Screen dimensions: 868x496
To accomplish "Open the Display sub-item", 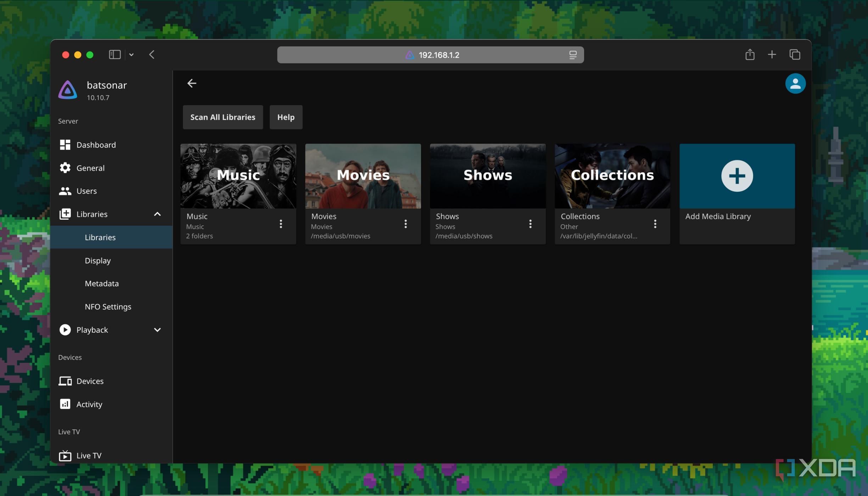I will click(x=111, y=260).
